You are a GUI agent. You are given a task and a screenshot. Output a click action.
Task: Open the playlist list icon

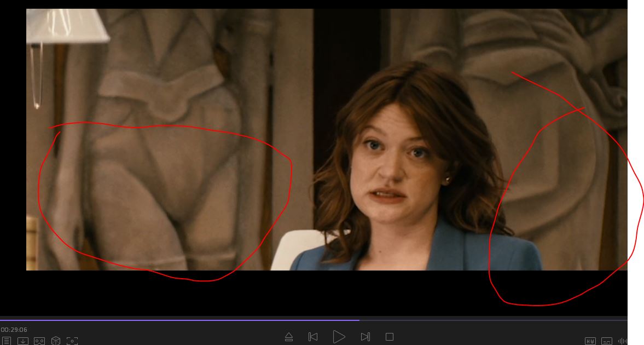7,341
